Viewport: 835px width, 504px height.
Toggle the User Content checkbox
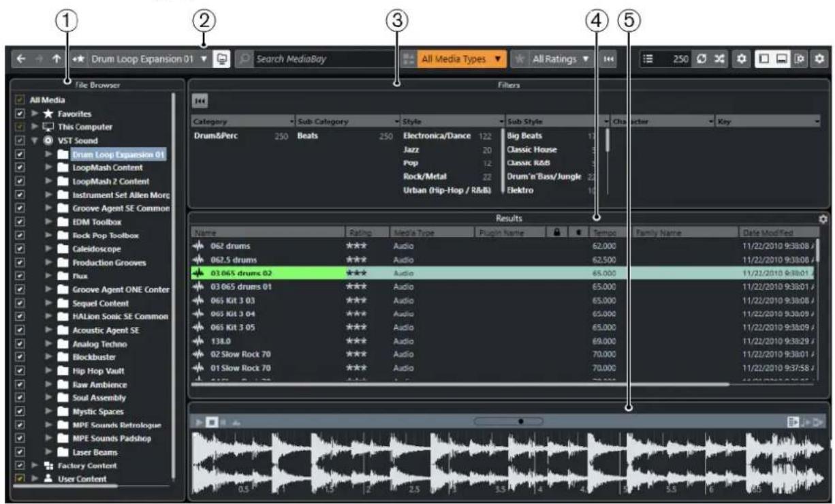click(x=19, y=479)
